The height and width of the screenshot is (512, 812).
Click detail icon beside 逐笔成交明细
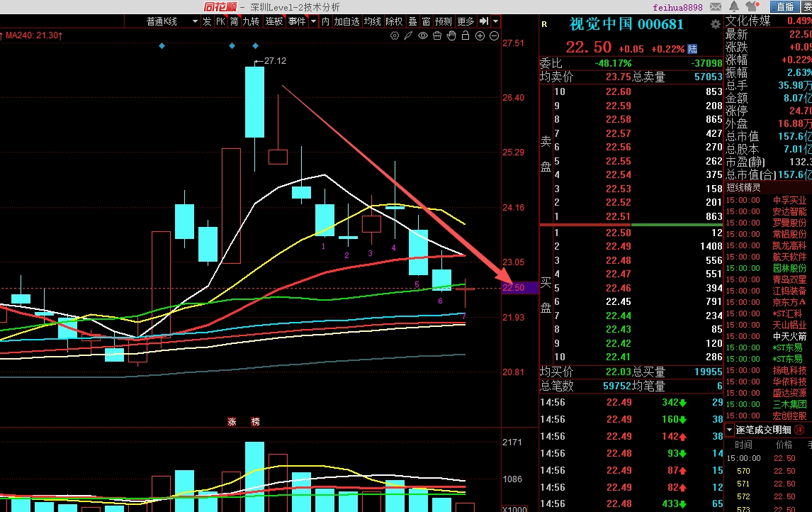pos(799,430)
